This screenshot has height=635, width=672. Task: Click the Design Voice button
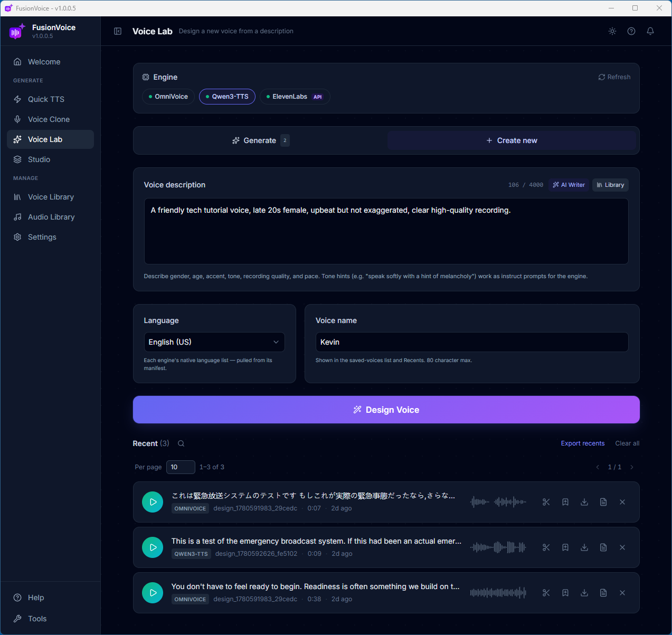click(x=386, y=410)
